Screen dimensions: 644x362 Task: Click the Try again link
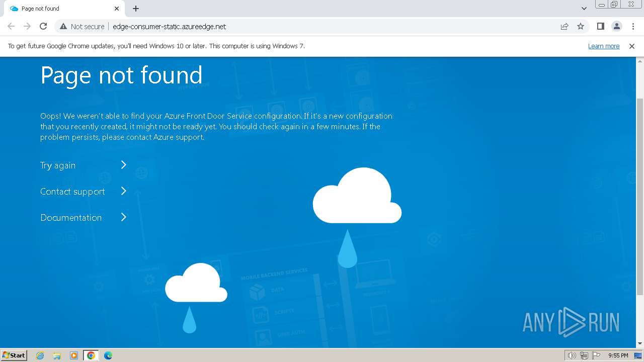58,165
